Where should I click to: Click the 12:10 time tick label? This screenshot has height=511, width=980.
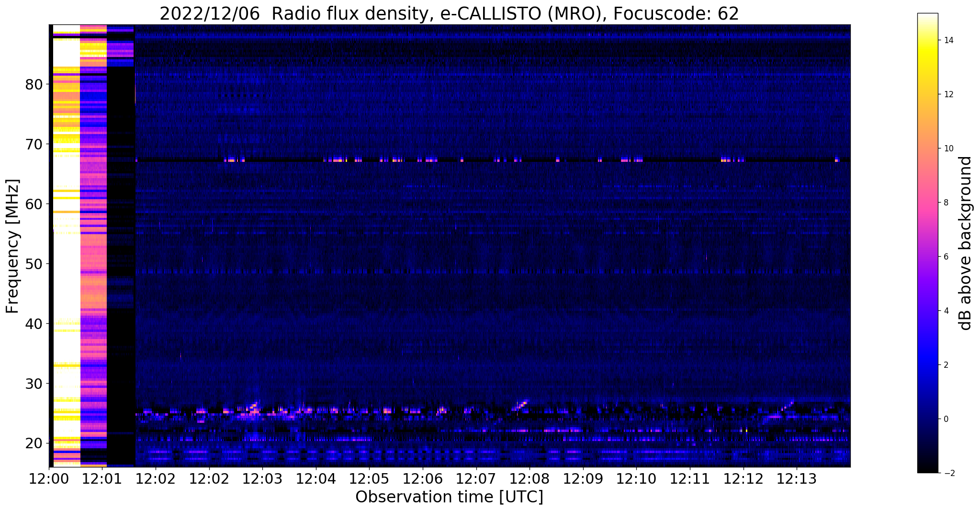[636, 478]
